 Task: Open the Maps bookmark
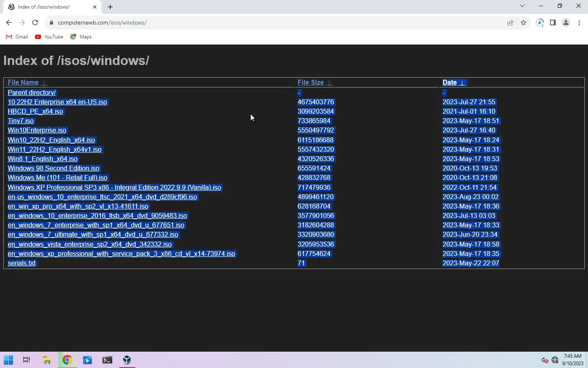pyautogui.click(x=81, y=37)
